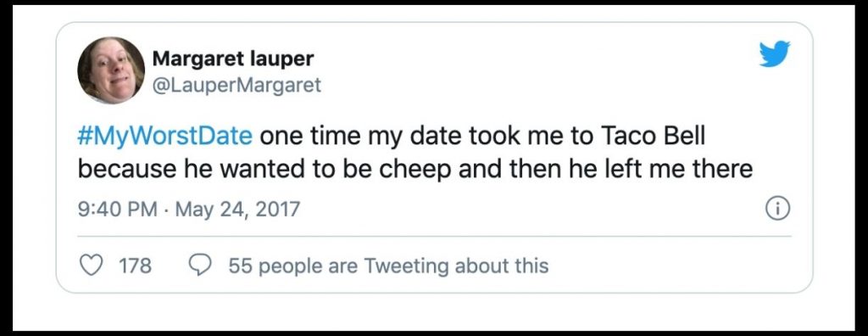Screen dimensions: 868x336
Task: Like the tweet with the heart icon
Action: coord(92,266)
